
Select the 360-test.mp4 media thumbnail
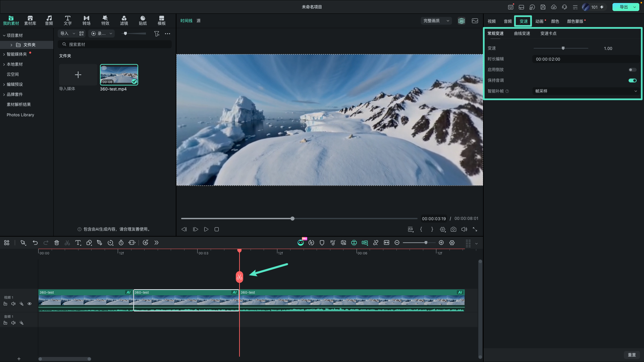[119, 75]
